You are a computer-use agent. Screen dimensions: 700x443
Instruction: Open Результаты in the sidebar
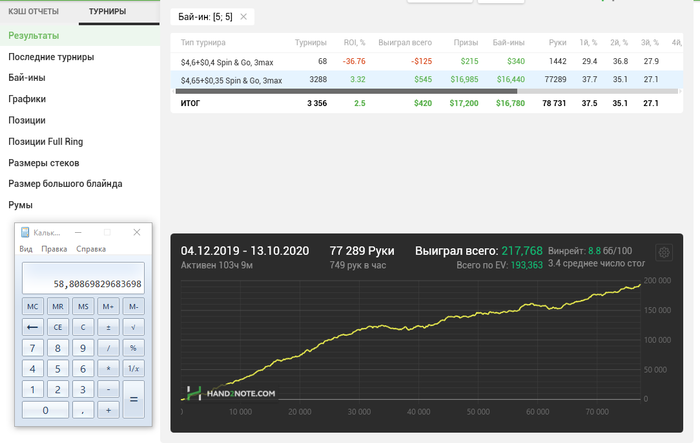33,35
